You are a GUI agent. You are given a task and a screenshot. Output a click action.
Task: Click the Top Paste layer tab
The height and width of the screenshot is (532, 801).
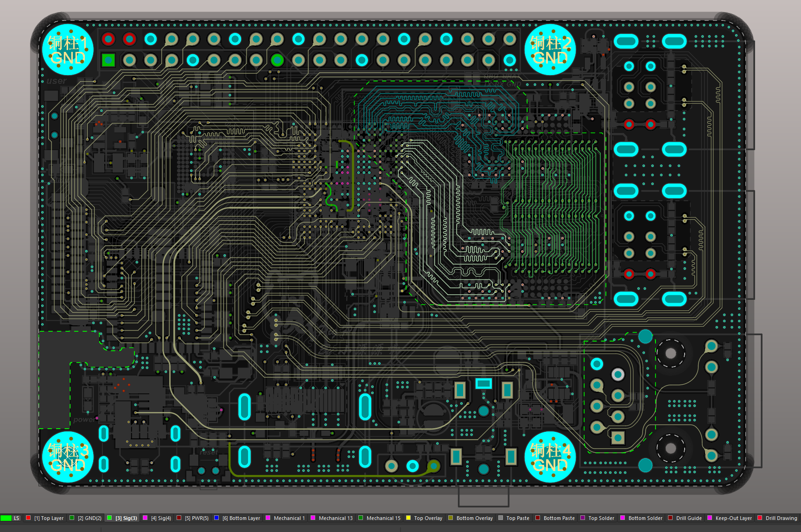click(x=517, y=518)
